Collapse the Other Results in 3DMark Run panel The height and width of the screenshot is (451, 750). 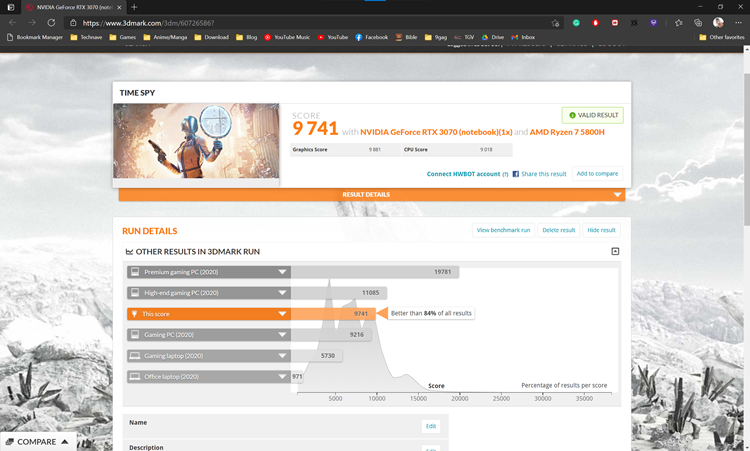tap(615, 252)
